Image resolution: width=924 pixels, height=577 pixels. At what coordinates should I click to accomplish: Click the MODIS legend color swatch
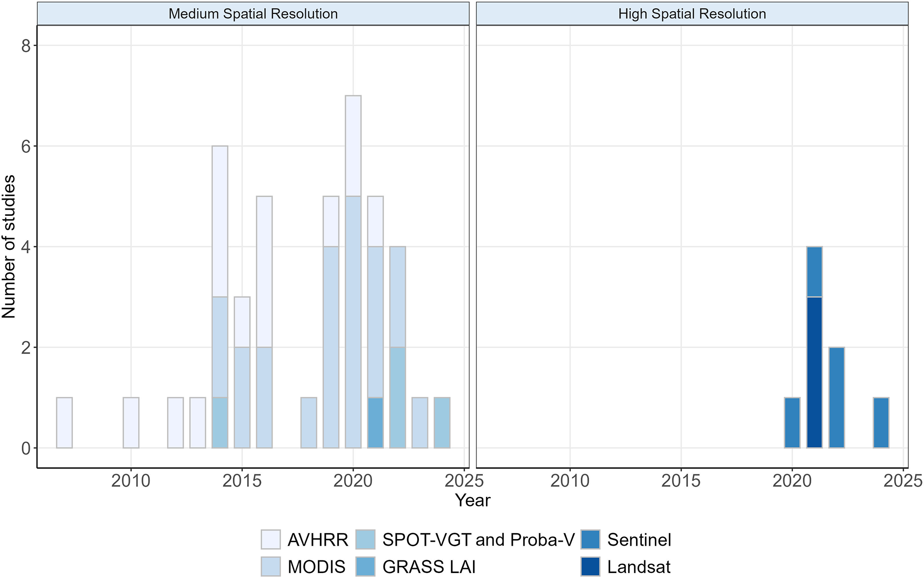(x=270, y=566)
